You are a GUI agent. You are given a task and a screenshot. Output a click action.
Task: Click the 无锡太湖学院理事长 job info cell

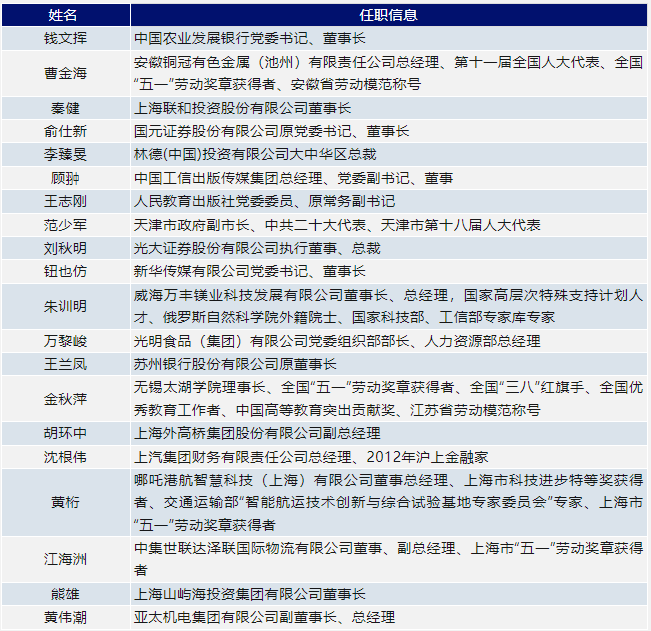pyautogui.click(x=389, y=399)
